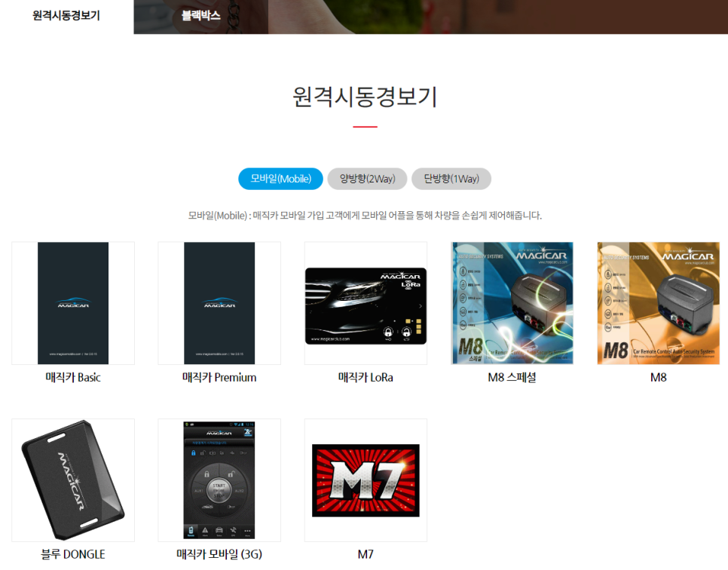Click the 매직카 Premium product name
The width and height of the screenshot is (728, 570).
point(219,377)
